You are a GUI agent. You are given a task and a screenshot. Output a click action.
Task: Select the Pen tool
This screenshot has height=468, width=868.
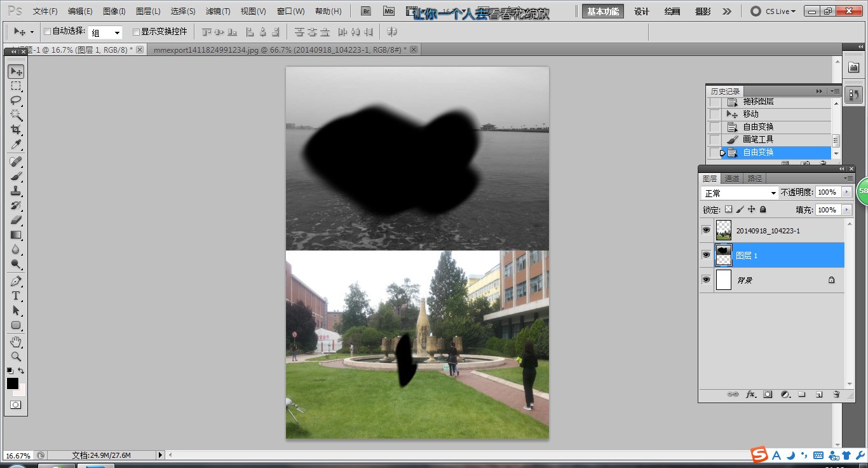pos(16,281)
